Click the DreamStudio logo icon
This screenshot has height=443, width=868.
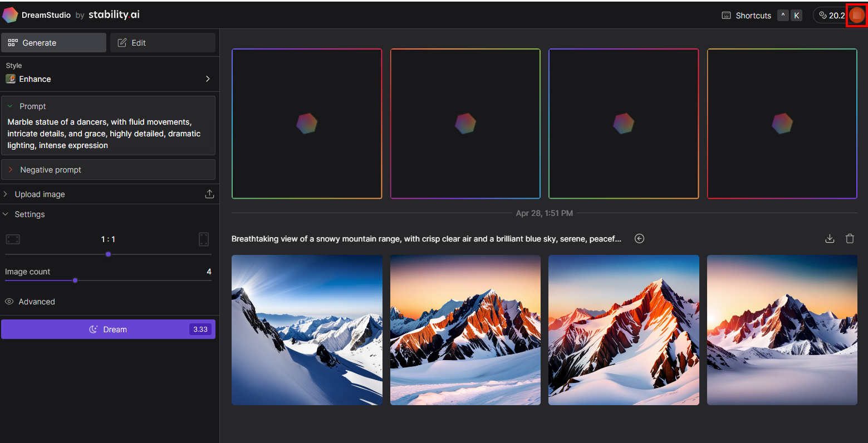(10, 15)
